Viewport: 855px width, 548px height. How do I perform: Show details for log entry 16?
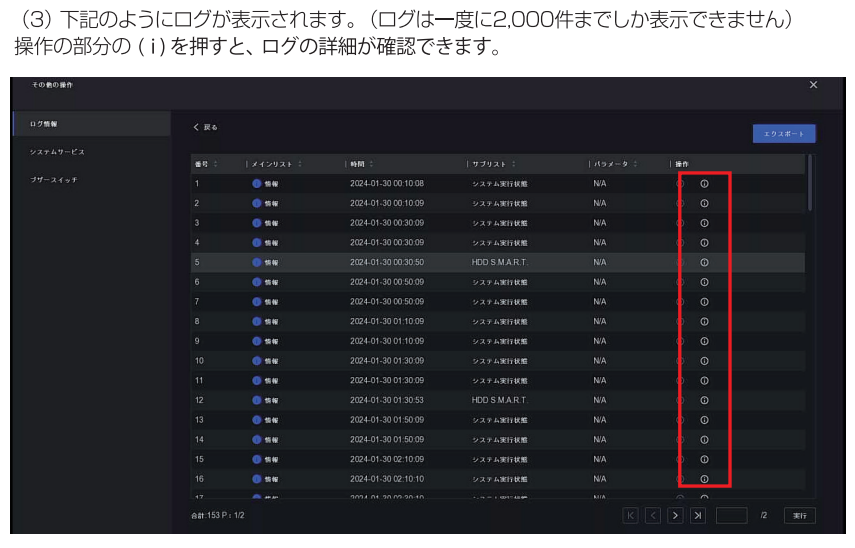pyautogui.click(x=704, y=479)
